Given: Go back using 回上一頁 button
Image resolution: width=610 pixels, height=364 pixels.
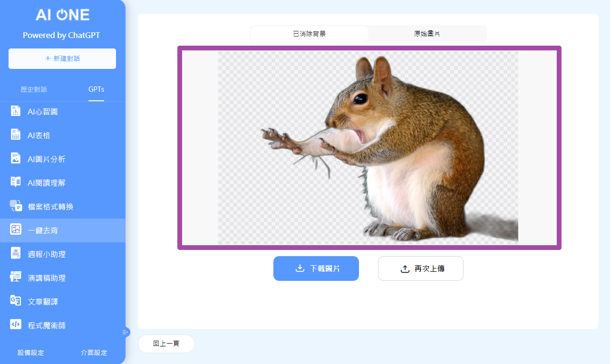Looking at the screenshot, I should (x=166, y=344).
